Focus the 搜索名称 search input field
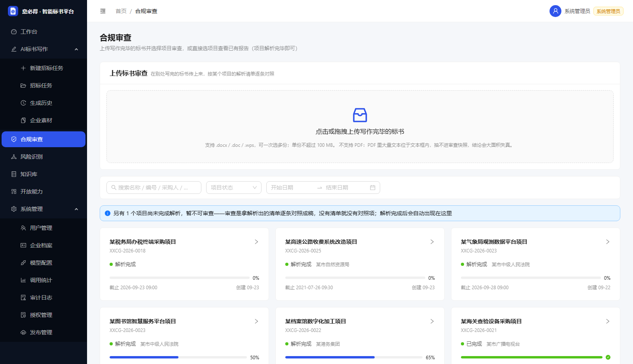 click(x=154, y=188)
